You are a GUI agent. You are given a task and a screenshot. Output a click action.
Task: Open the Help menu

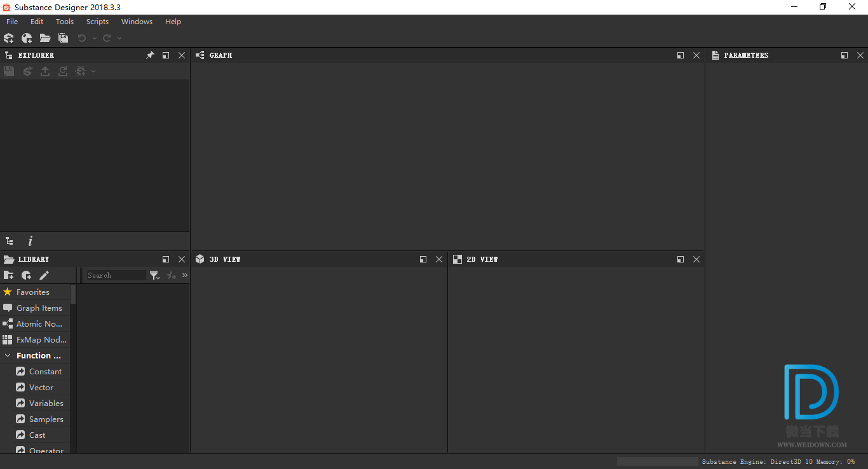173,22
